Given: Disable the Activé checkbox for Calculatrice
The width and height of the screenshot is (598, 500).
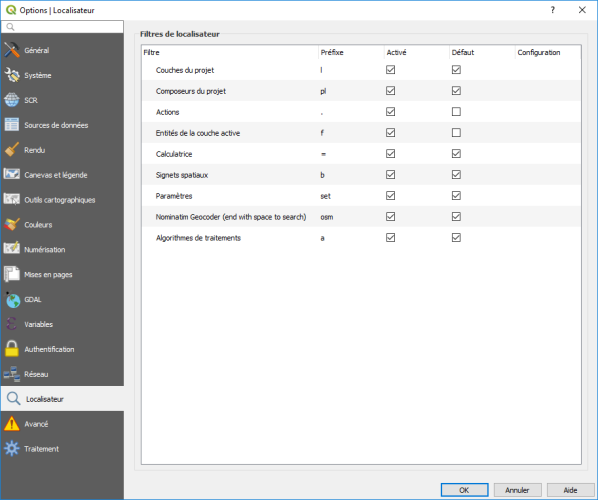Looking at the screenshot, I should (x=391, y=154).
